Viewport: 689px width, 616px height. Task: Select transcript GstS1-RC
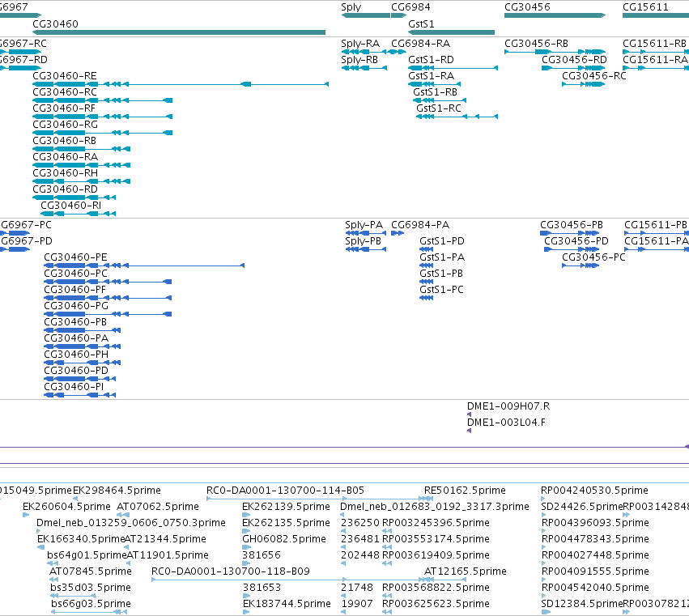point(439,109)
